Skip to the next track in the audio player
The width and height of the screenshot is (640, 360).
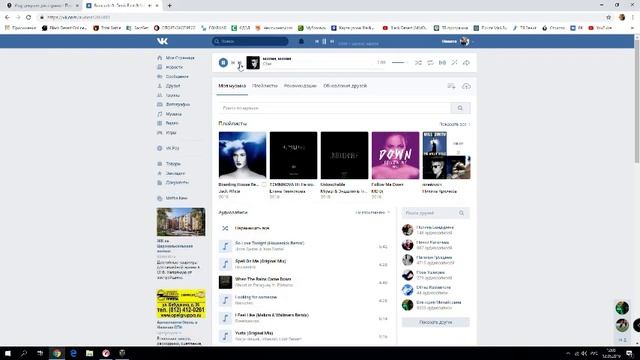pyautogui.click(x=240, y=62)
